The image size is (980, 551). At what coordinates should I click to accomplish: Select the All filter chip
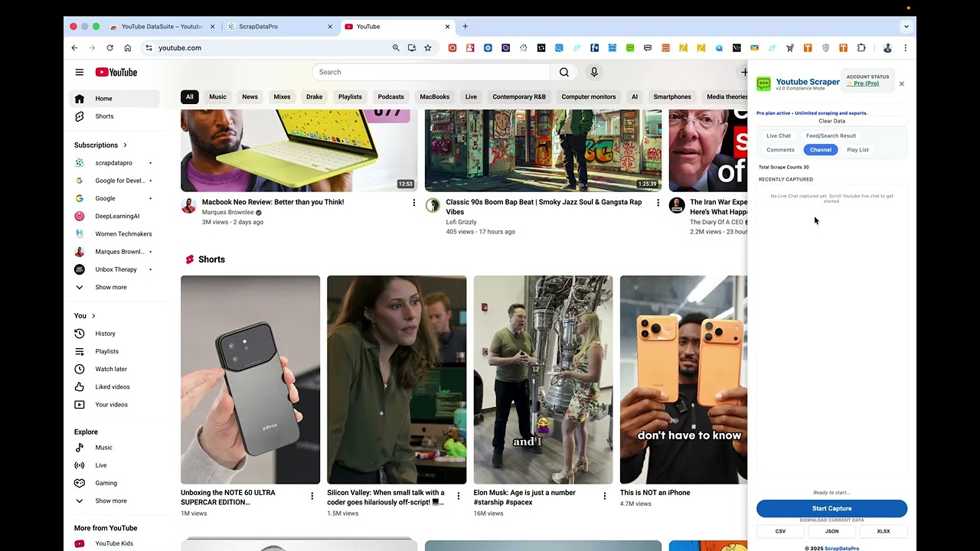pyautogui.click(x=189, y=96)
